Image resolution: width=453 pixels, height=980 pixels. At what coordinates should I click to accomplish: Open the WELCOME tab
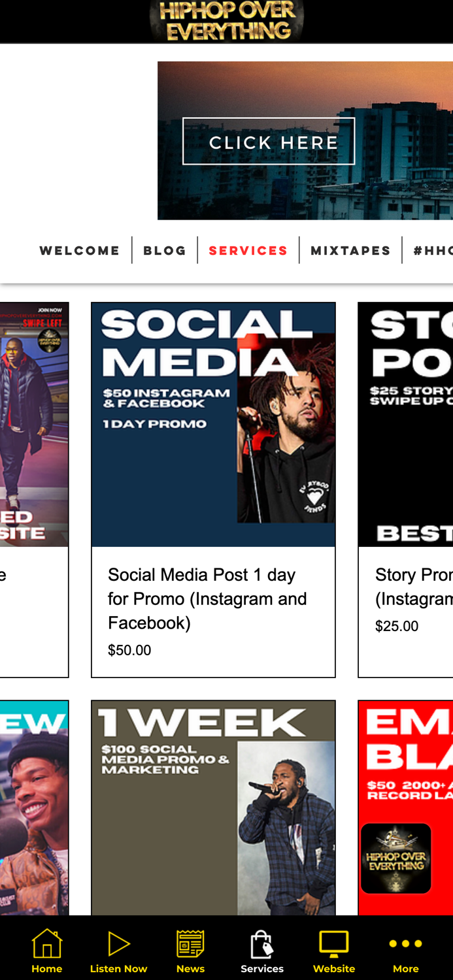coord(80,250)
